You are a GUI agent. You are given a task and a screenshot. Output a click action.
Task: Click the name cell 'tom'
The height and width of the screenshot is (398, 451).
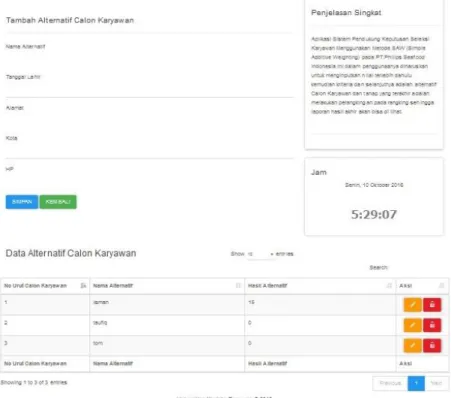click(x=98, y=343)
